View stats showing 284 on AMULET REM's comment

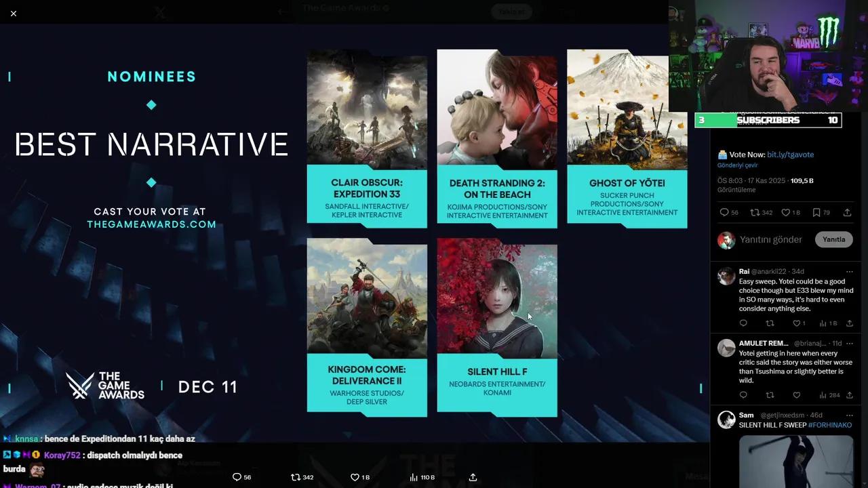point(829,395)
